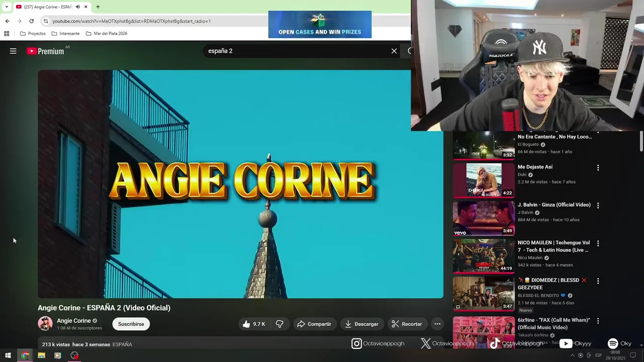Open options menu for 'Me Dejaste Así'
The width and height of the screenshot is (644, 362).
(x=598, y=168)
